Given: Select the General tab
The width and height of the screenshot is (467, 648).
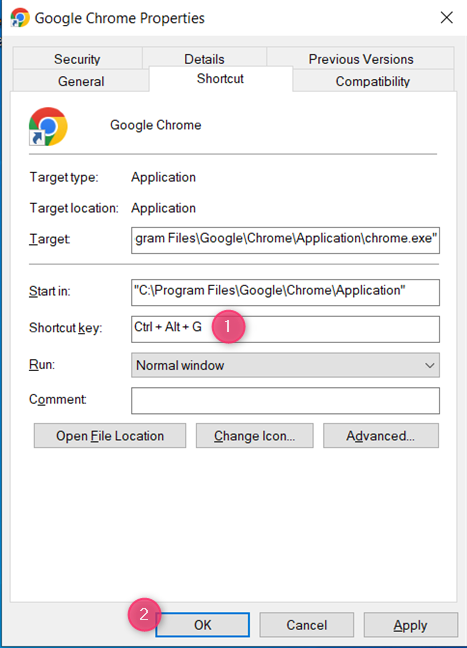Looking at the screenshot, I should click(x=81, y=81).
